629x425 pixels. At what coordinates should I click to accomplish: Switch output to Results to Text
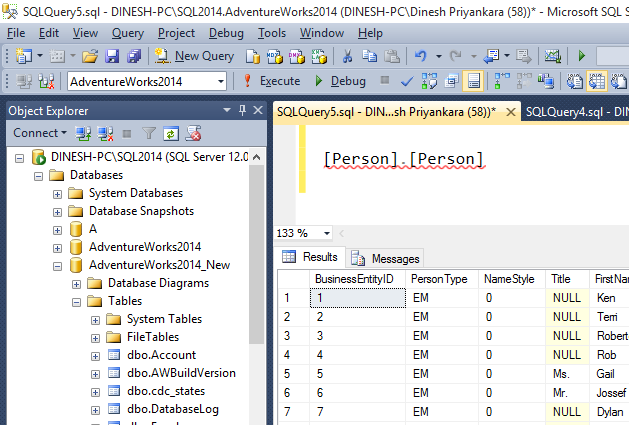[574, 81]
